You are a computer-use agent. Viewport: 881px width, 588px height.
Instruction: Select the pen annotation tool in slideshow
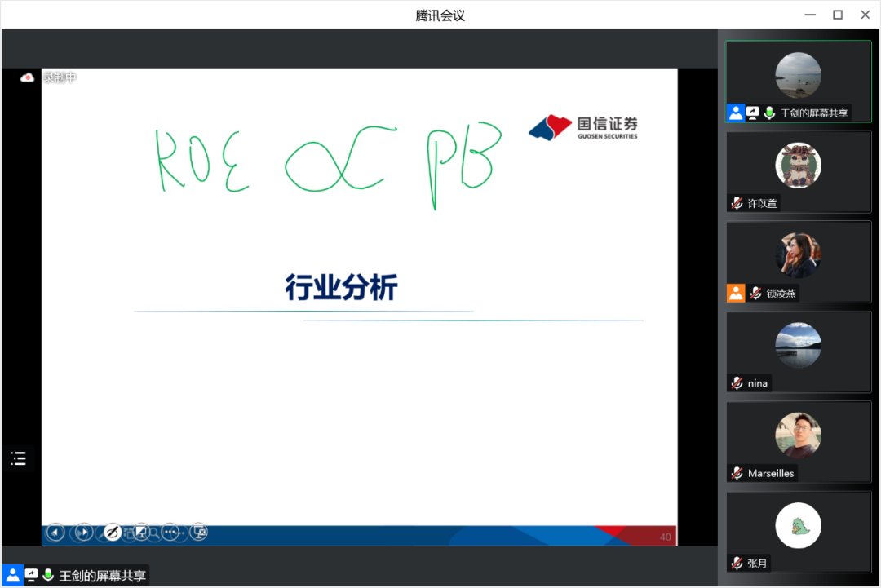(113, 533)
